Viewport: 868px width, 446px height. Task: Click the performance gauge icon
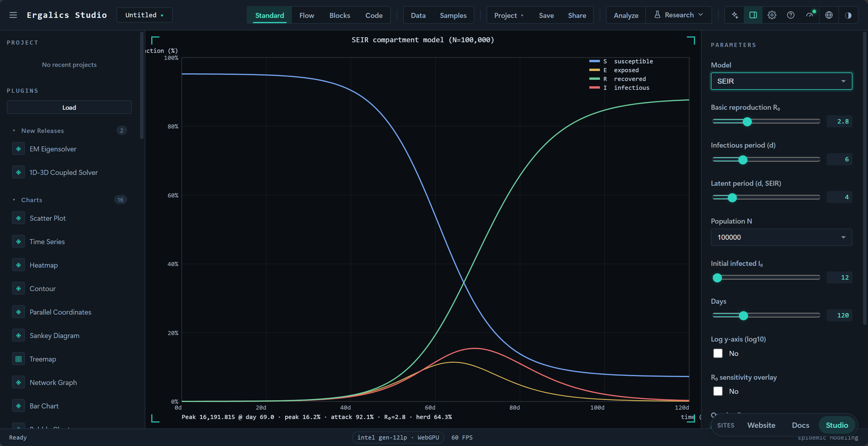click(810, 15)
